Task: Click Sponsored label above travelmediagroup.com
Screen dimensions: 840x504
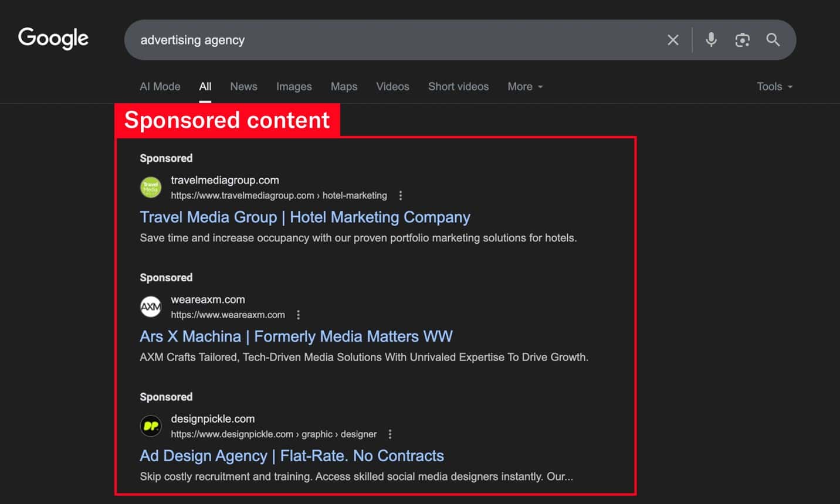Action: [x=166, y=158]
